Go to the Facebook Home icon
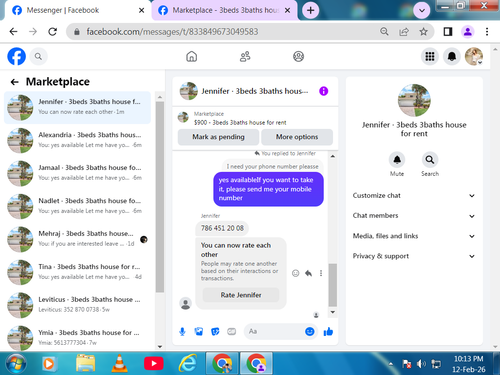Screen dimensions: 500x375 click(x=191, y=57)
